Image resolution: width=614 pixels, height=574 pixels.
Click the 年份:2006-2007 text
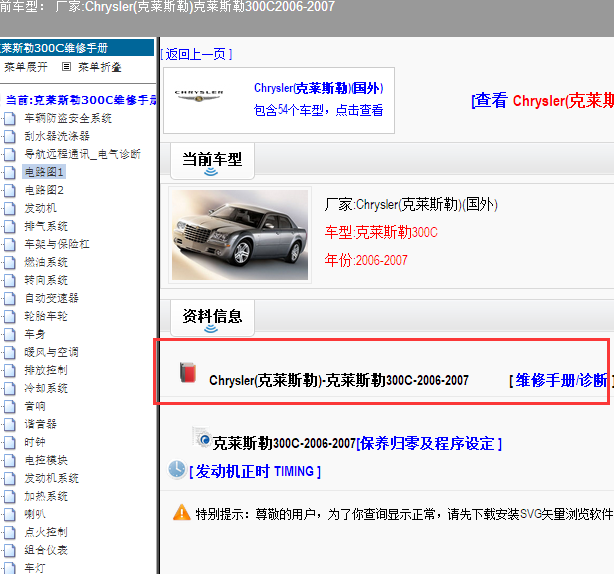tap(366, 260)
